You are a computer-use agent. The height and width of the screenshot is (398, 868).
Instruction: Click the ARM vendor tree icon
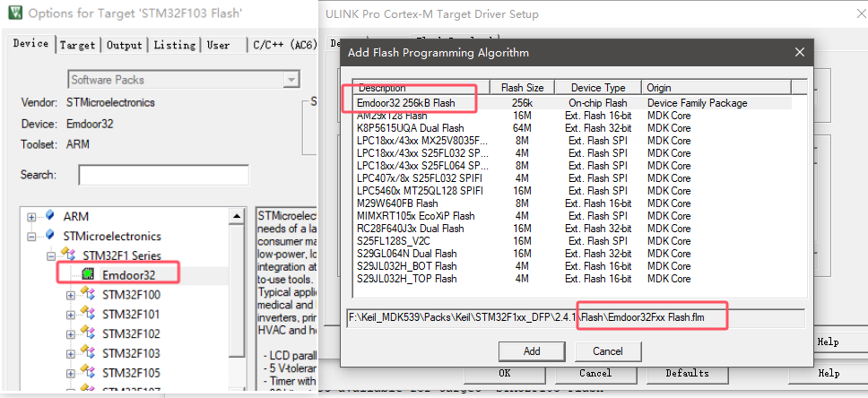coord(50,217)
